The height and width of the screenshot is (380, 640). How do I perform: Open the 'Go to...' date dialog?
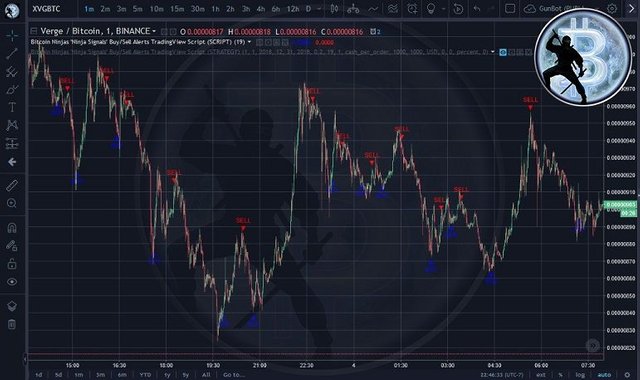(x=234, y=374)
